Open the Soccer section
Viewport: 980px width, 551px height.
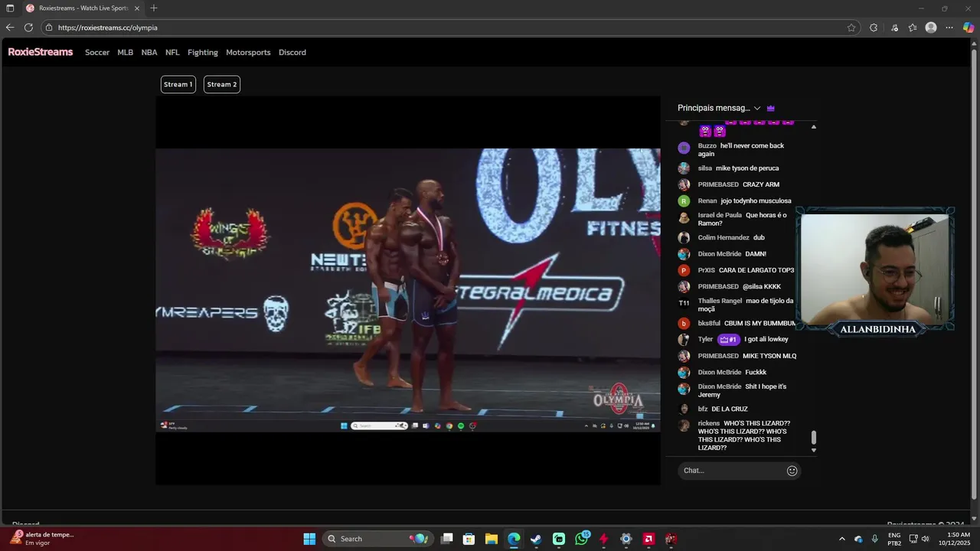pos(97,53)
